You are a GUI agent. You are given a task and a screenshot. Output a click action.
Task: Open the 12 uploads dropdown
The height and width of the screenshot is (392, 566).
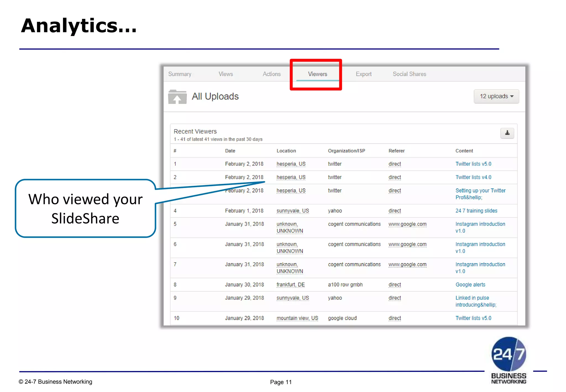coord(496,96)
